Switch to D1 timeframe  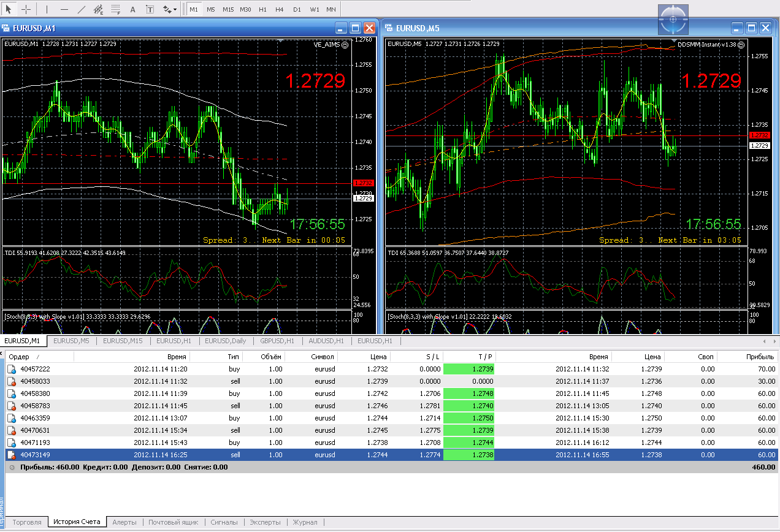tap(297, 9)
